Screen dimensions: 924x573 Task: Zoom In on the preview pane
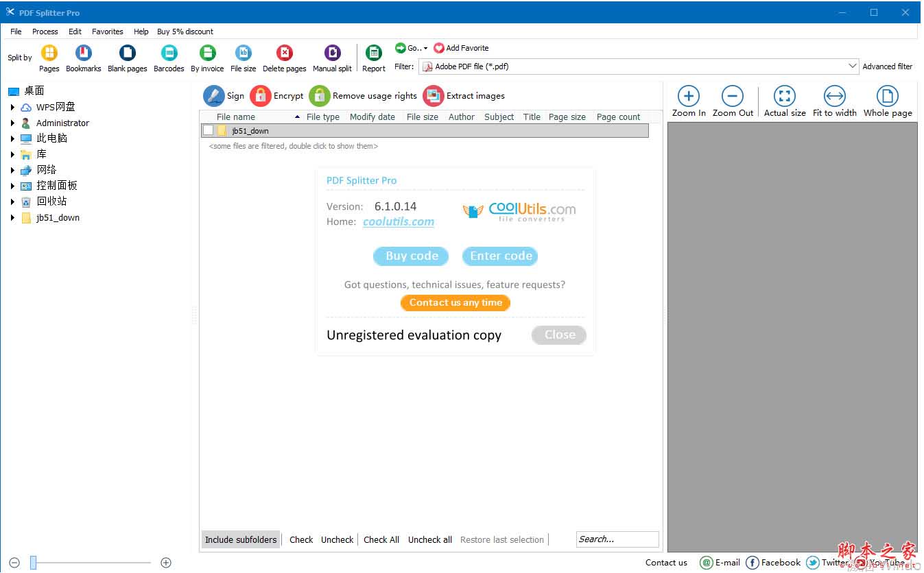tap(689, 96)
